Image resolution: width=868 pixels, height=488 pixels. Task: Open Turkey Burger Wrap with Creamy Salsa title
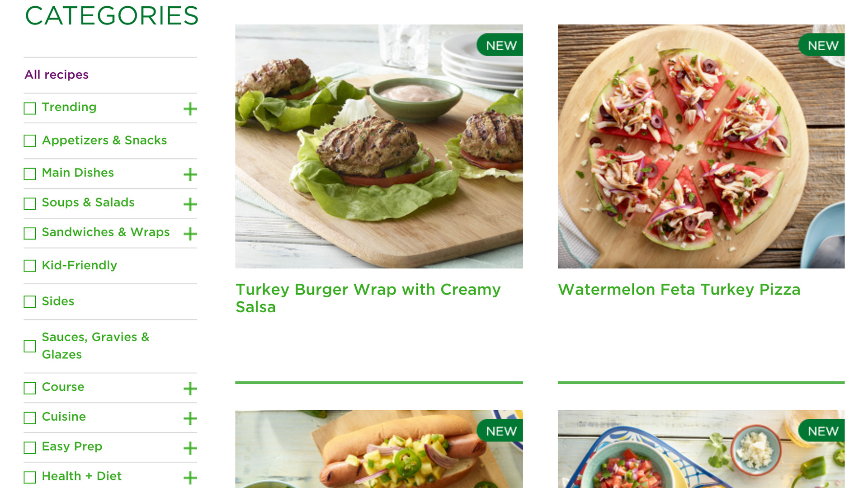[x=368, y=298]
